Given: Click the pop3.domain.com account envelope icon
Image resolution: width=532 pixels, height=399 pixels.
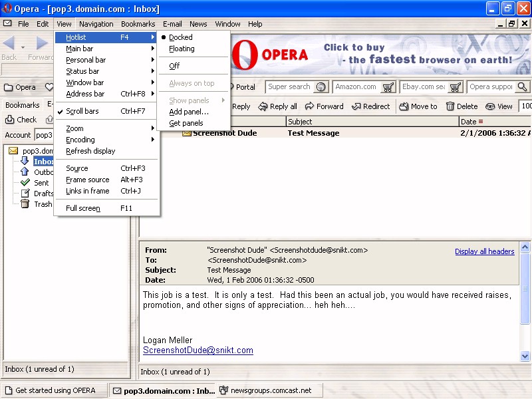Looking at the screenshot, I should click(x=13, y=151).
